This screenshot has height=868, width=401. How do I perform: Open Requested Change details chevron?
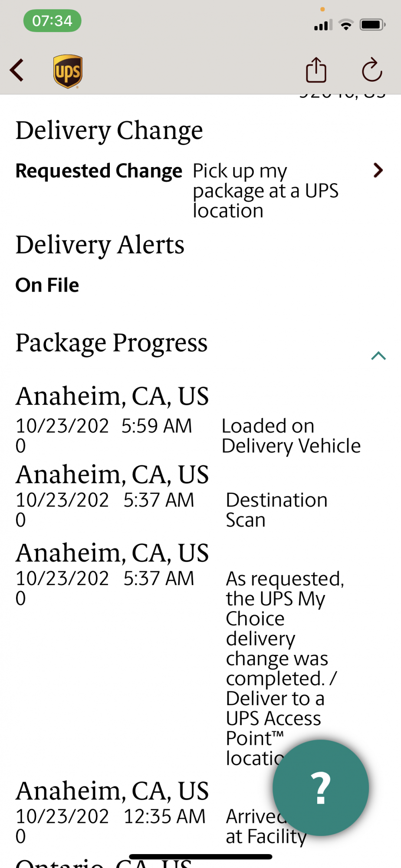(x=378, y=171)
